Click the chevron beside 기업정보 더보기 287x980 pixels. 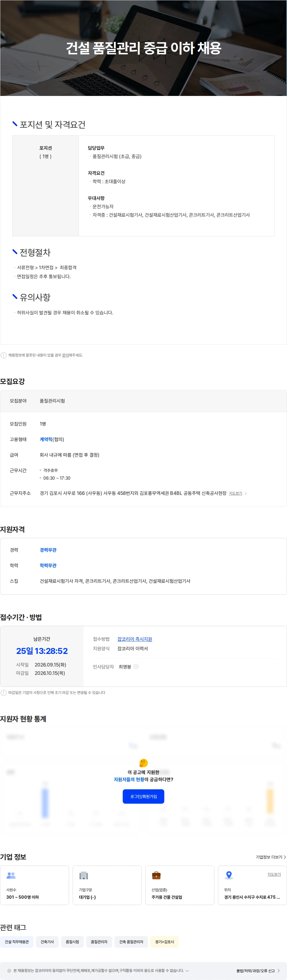tap(284, 857)
